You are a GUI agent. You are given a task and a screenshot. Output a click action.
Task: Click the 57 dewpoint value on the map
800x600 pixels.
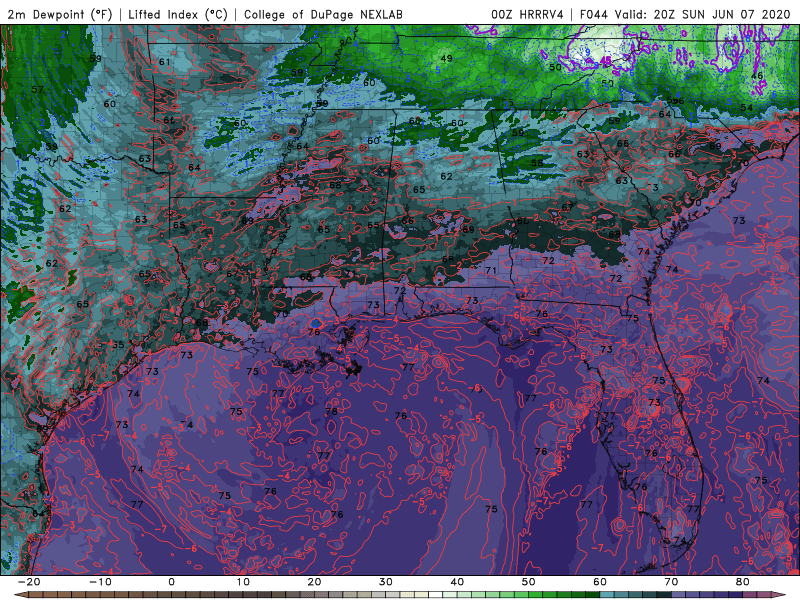(37, 90)
